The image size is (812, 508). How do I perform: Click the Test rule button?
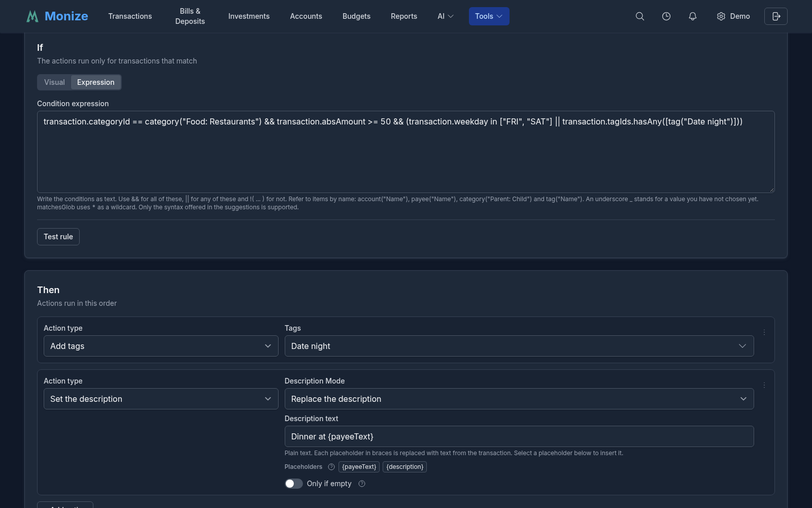tap(58, 237)
